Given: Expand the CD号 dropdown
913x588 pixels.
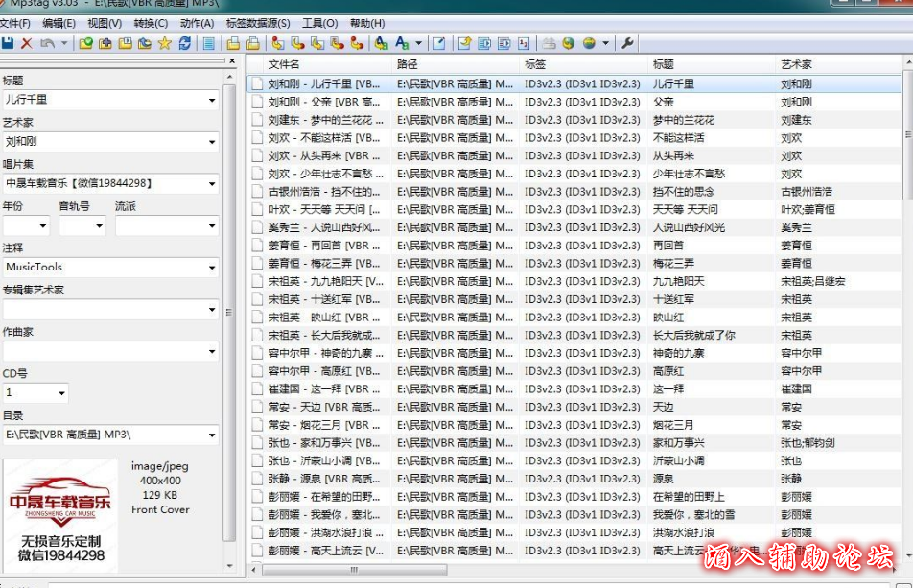Looking at the screenshot, I should click(x=61, y=393).
